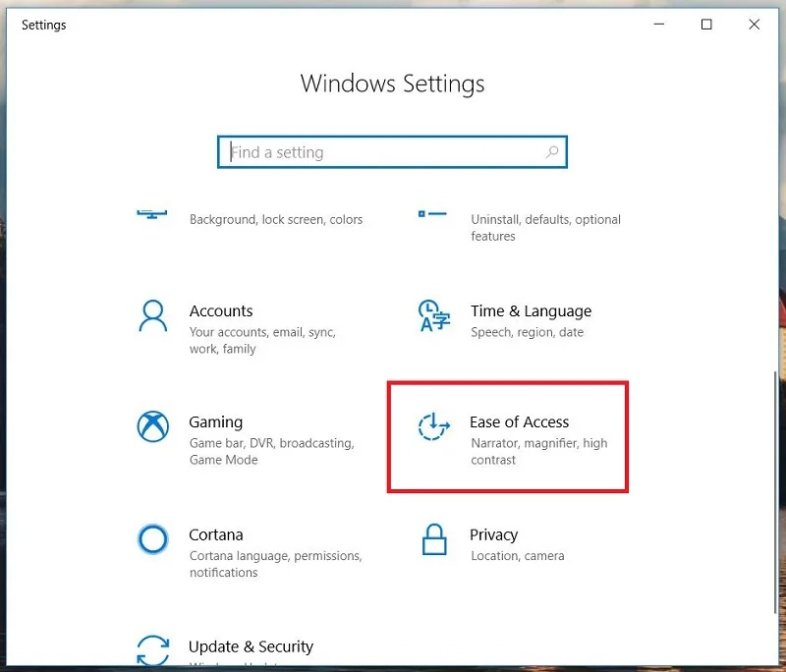This screenshot has width=786, height=672.
Task: Maximize the Settings window
Action: coord(706,24)
